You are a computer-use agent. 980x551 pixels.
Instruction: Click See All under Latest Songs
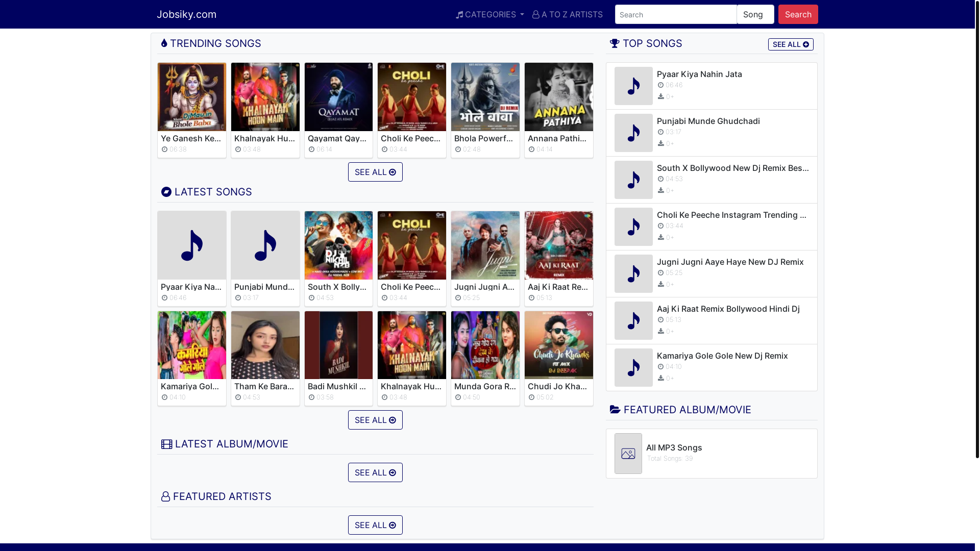pyautogui.click(x=375, y=420)
